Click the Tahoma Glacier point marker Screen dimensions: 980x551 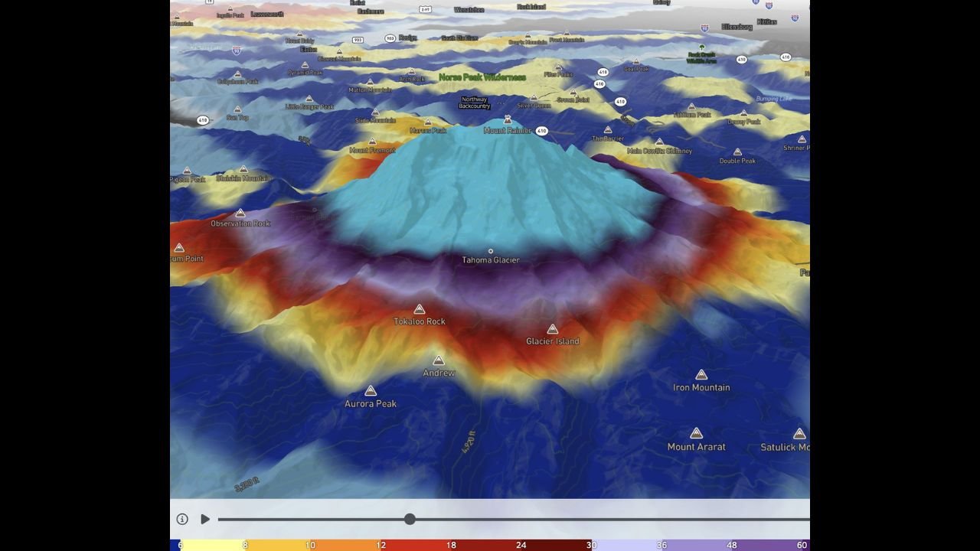491,251
